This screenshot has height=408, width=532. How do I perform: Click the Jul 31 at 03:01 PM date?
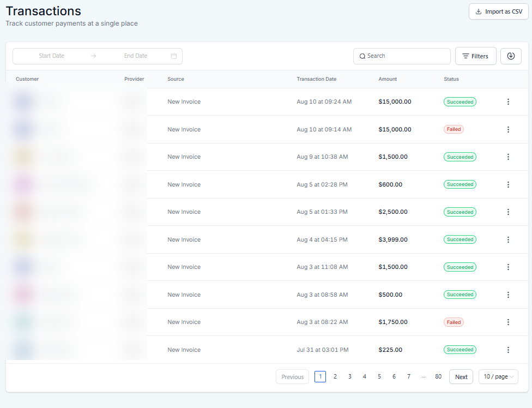tap(322, 350)
